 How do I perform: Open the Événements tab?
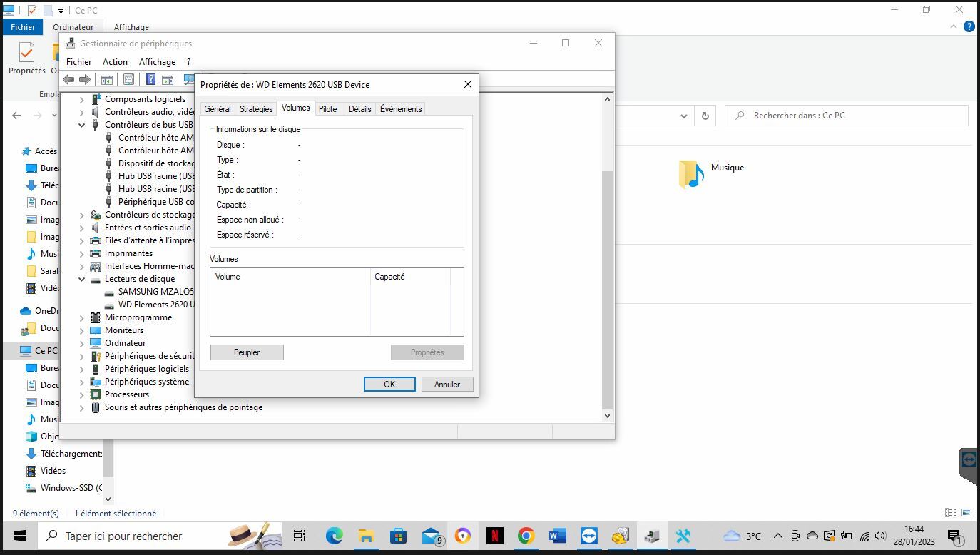pos(401,109)
